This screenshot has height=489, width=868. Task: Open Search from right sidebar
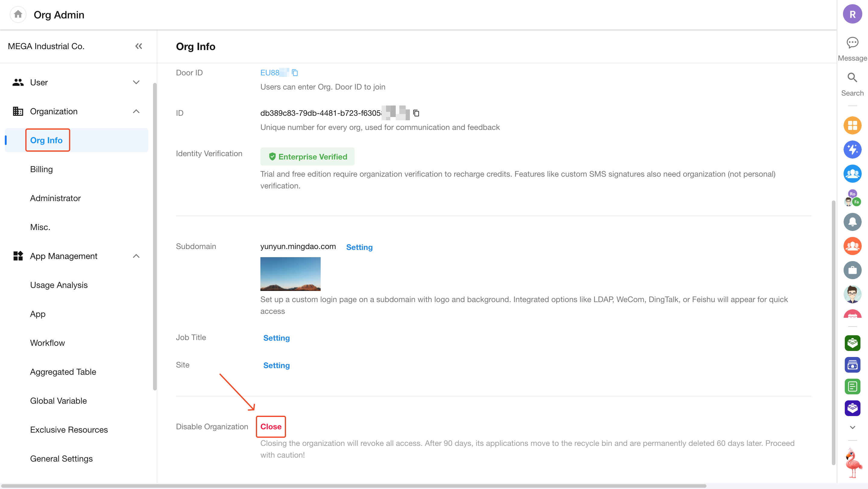click(852, 78)
